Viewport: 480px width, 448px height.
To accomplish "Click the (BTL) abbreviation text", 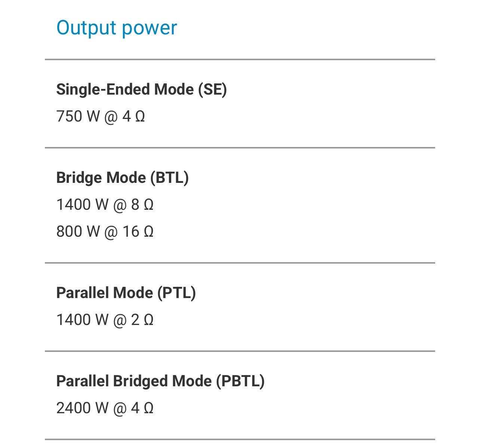I will pyautogui.click(x=169, y=178).
